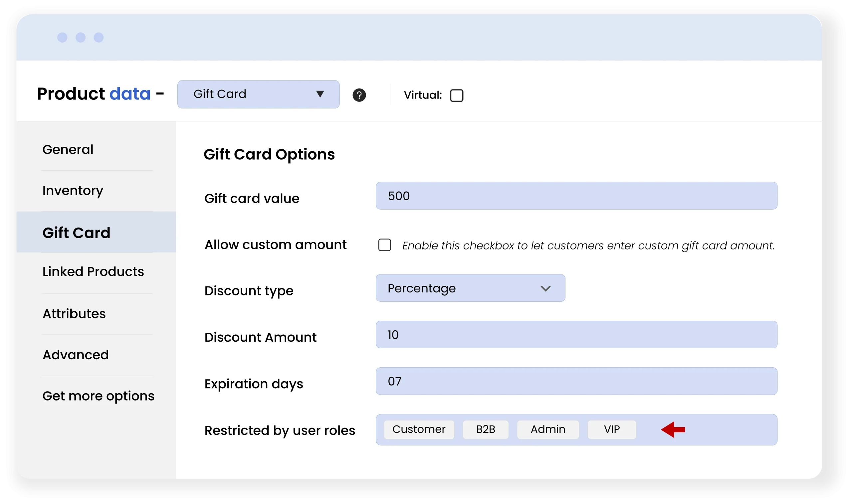852x504 pixels.
Task: Open the Gift Card product type dropdown
Action: click(258, 94)
